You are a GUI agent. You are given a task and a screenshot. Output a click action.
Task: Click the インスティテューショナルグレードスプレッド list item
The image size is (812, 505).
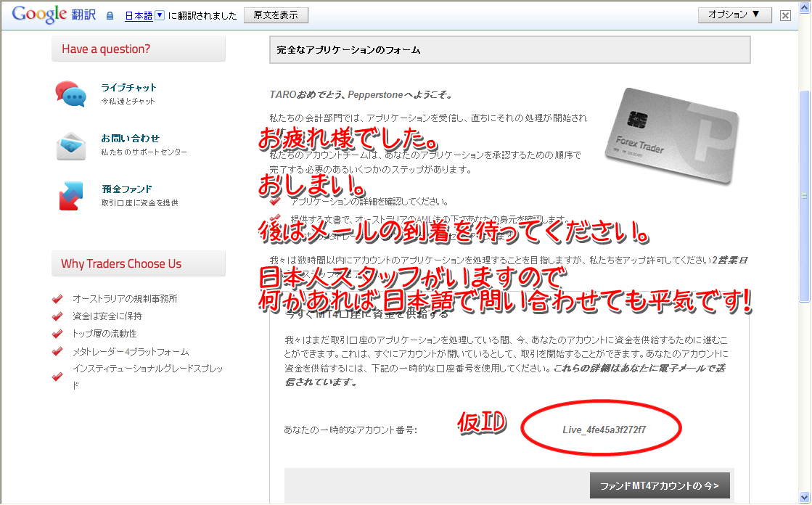[x=147, y=377]
